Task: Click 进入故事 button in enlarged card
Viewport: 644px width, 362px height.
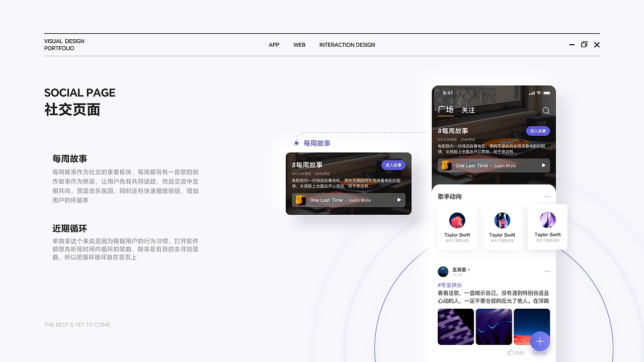Action: [393, 165]
